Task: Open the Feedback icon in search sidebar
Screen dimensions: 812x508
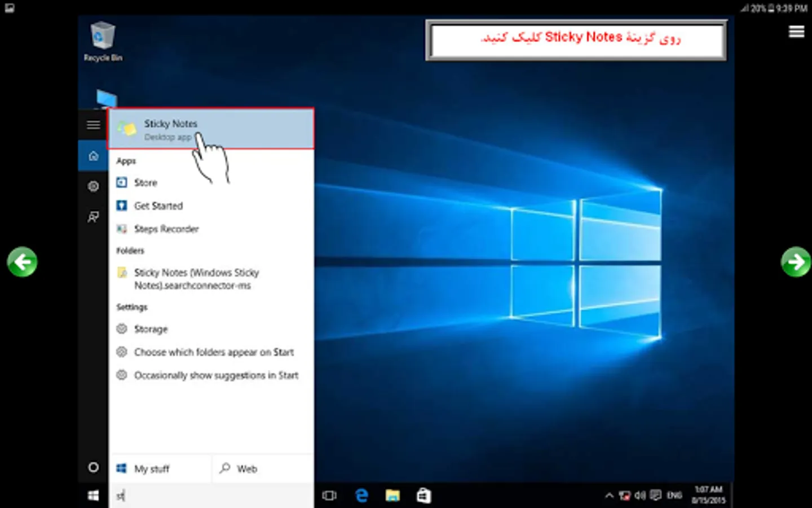Action: (x=94, y=217)
